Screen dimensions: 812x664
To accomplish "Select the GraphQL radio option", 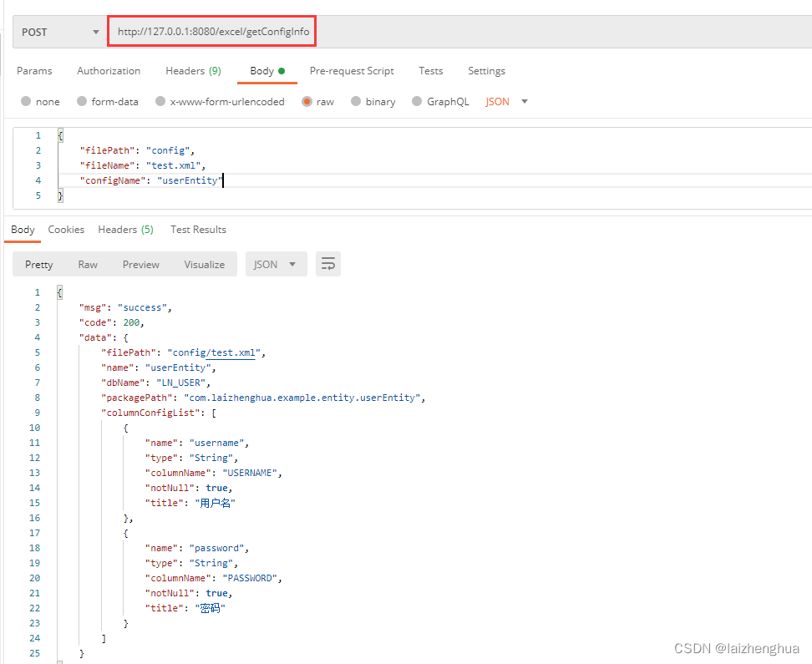I will 417,102.
